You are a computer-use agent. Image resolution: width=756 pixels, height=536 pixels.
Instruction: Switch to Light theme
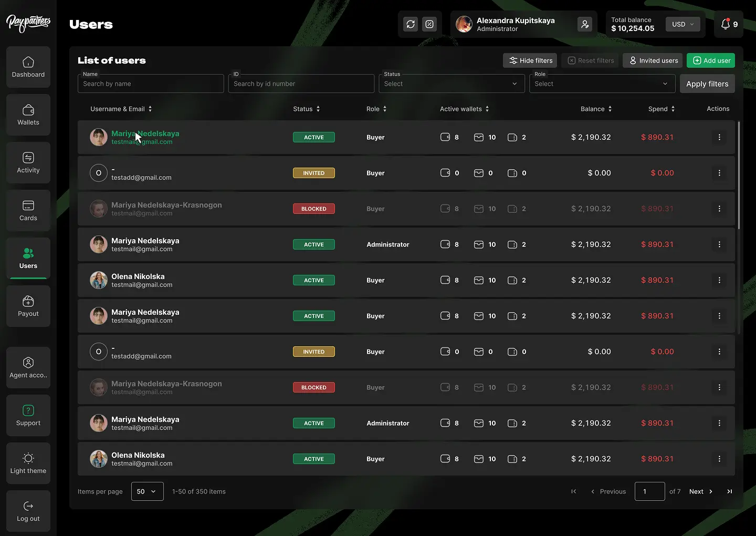pyautogui.click(x=28, y=463)
